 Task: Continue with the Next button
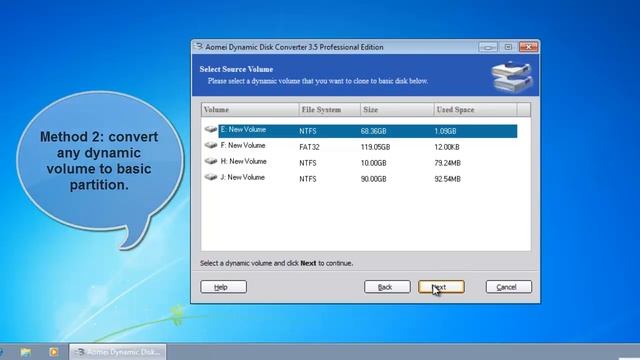[441, 287]
